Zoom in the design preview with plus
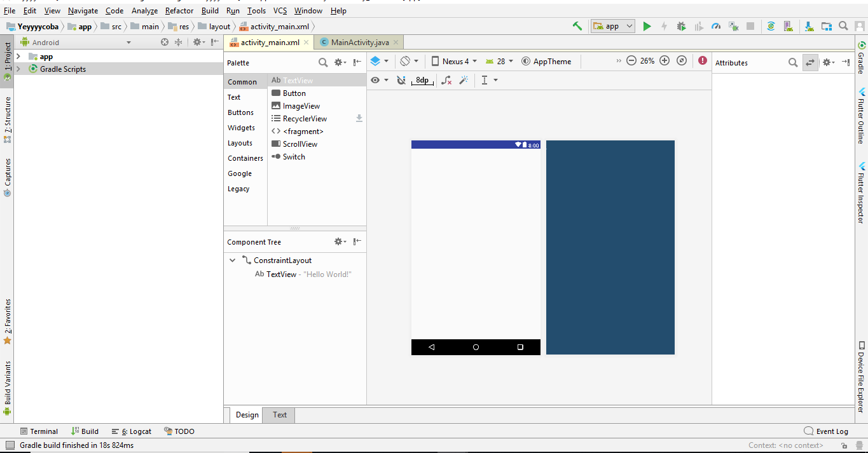 coord(665,61)
